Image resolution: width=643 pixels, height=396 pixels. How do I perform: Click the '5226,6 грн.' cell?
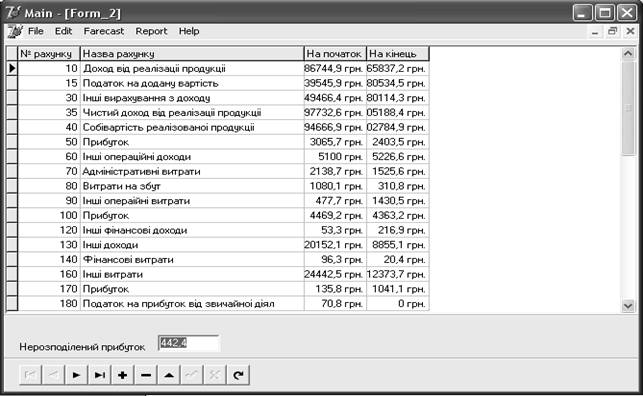point(398,157)
